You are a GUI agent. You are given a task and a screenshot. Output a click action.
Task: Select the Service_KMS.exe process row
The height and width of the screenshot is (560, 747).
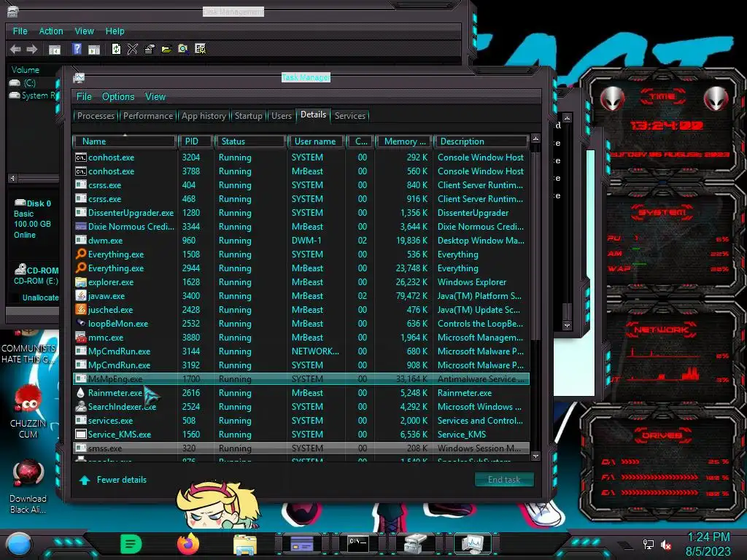pyautogui.click(x=301, y=435)
